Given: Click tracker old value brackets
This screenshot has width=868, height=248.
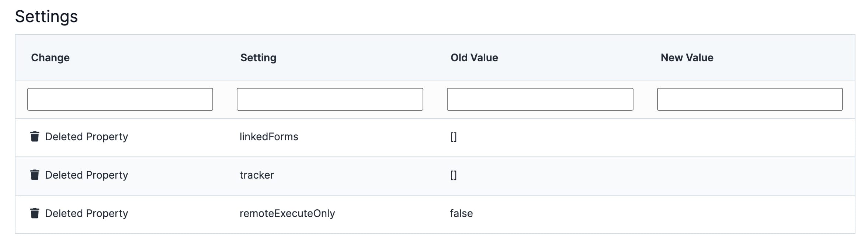Looking at the screenshot, I should (454, 175).
